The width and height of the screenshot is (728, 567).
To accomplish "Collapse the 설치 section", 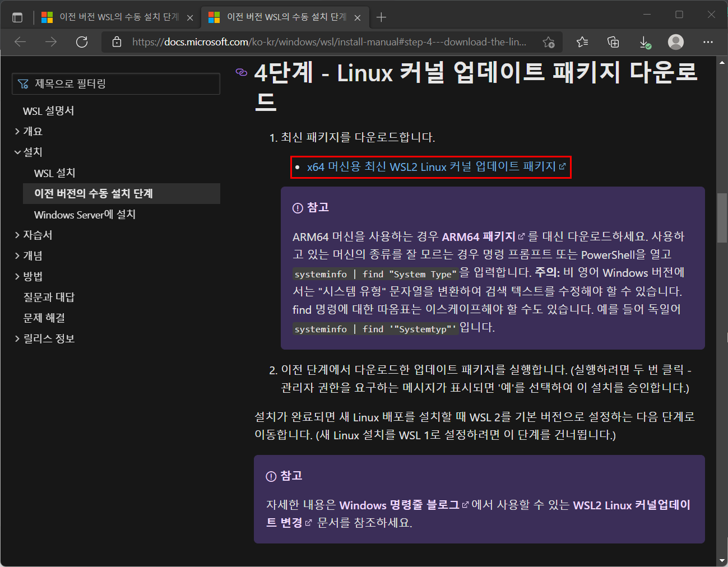I will tap(29, 152).
